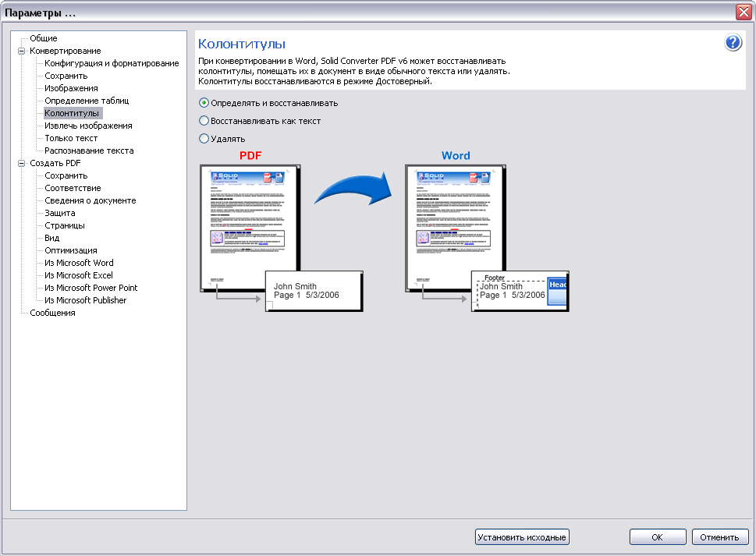Open the Сообщения tree item

click(x=52, y=313)
